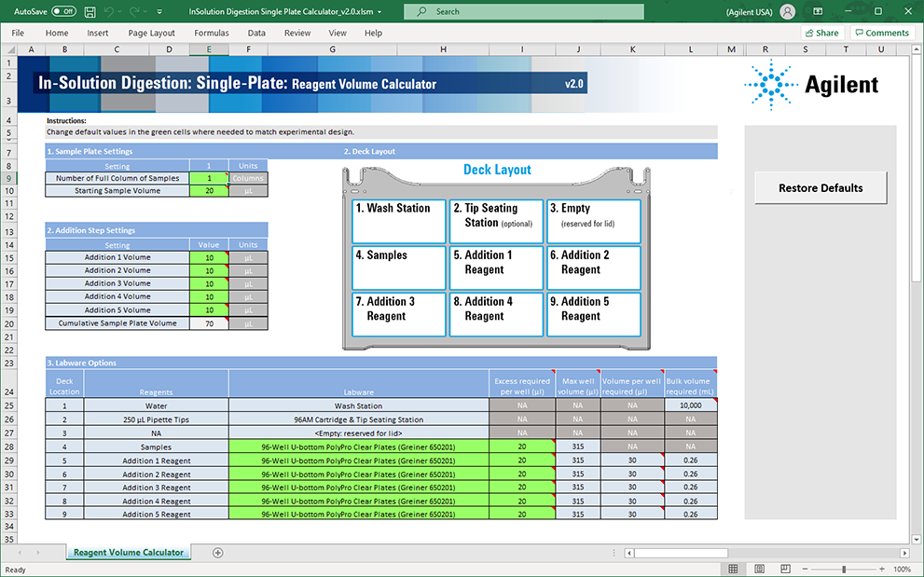Image resolution: width=924 pixels, height=577 pixels.
Task: Click the Redo arrow icon
Action: [x=133, y=11]
